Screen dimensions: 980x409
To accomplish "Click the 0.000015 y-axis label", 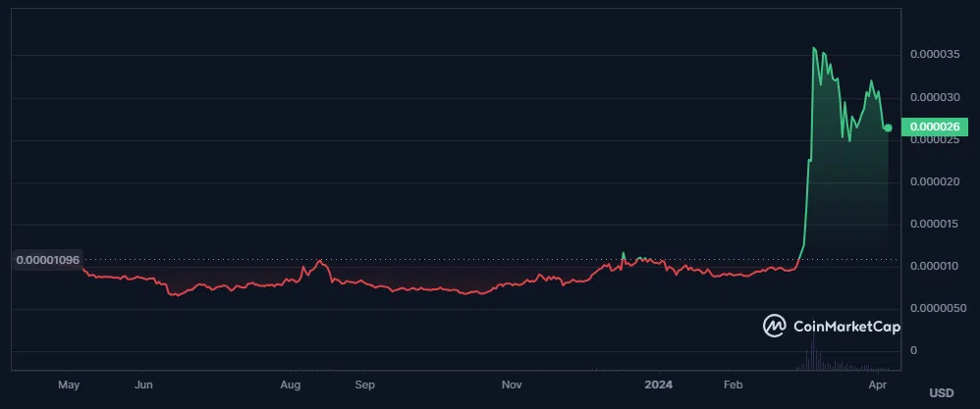I will click(x=935, y=225).
